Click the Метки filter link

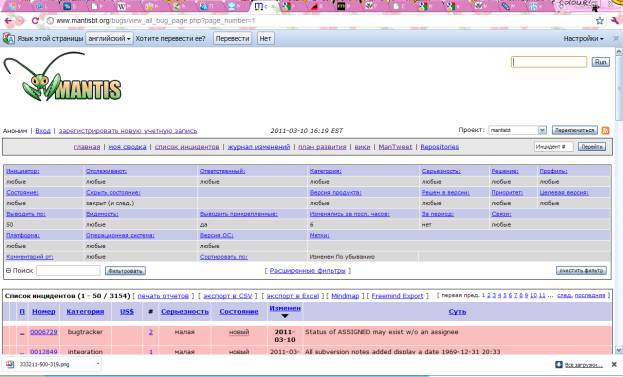coord(319,236)
